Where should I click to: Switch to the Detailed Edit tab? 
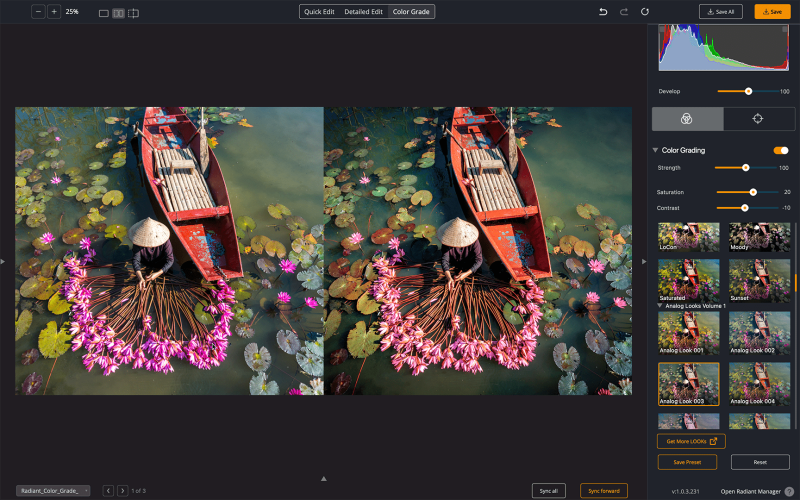(363, 11)
